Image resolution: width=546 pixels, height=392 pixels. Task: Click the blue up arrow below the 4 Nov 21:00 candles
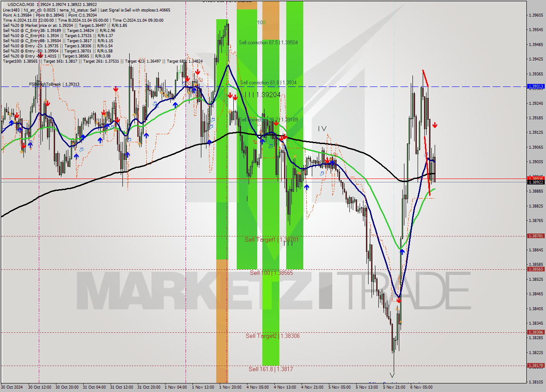tap(306, 187)
